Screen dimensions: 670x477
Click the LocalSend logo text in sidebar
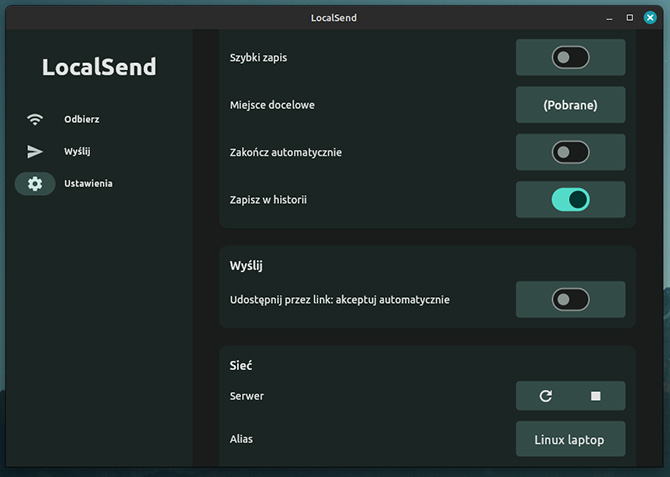click(x=99, y=67)
